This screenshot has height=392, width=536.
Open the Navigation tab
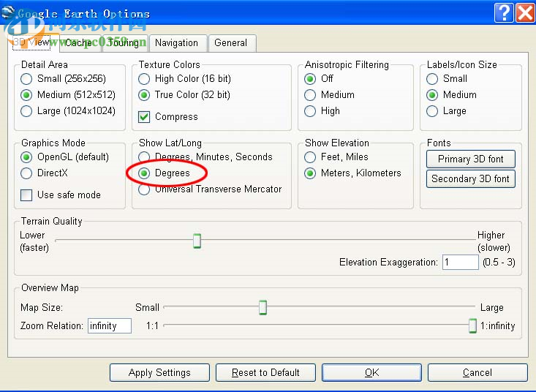pos(178,43)
